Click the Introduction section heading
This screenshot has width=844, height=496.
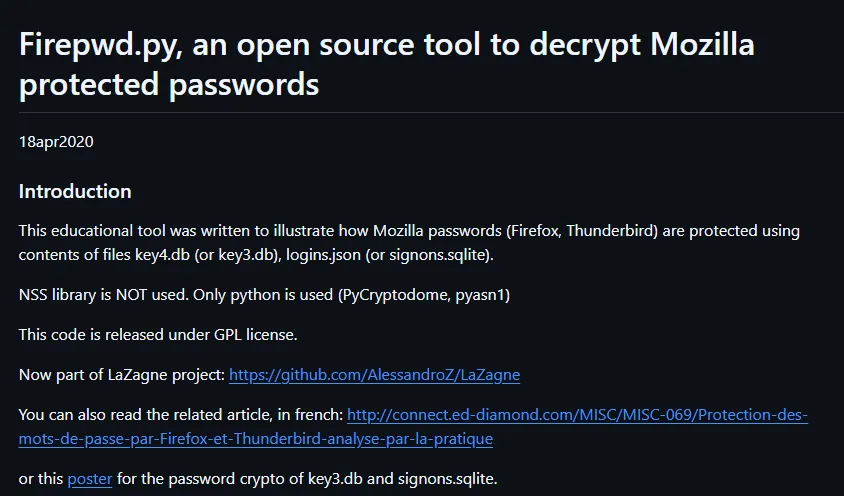75,191
